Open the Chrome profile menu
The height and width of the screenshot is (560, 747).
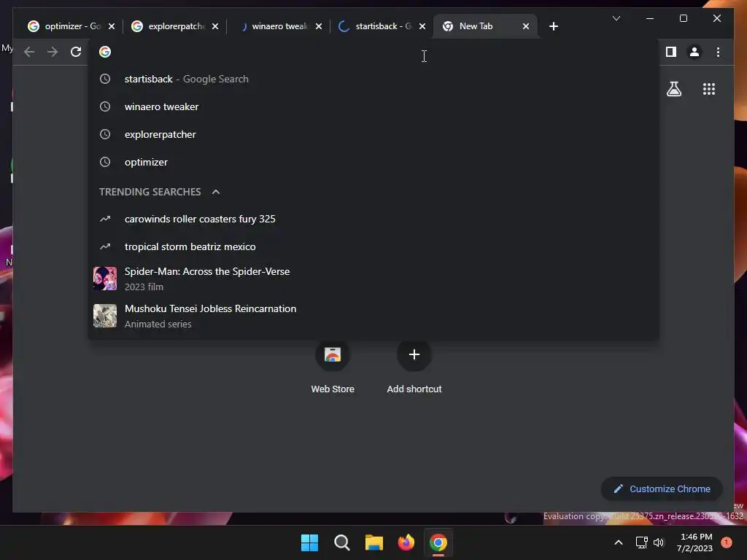point(694,52)
